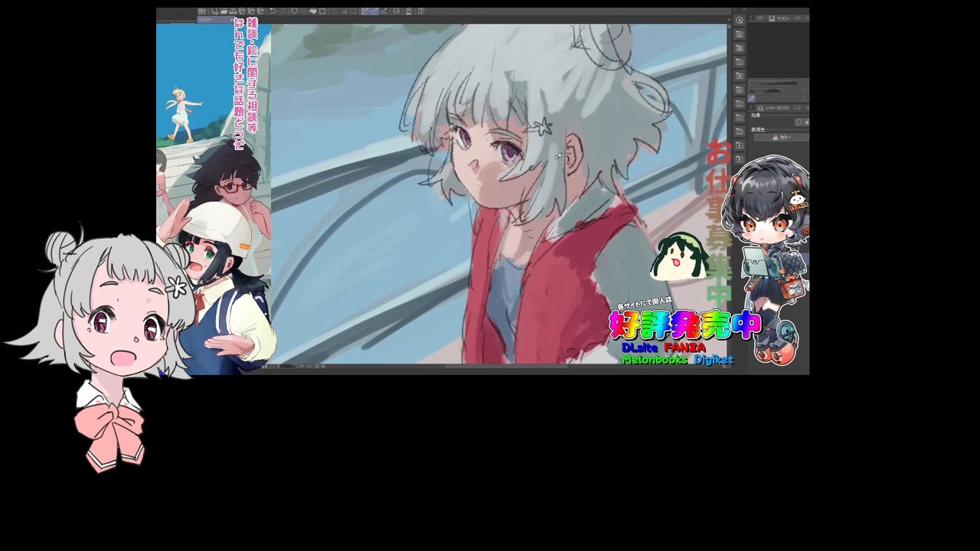Create a new canvas from command bar
Screen dimensions: 980x551
pyautogui.click(x=216, y=11)
